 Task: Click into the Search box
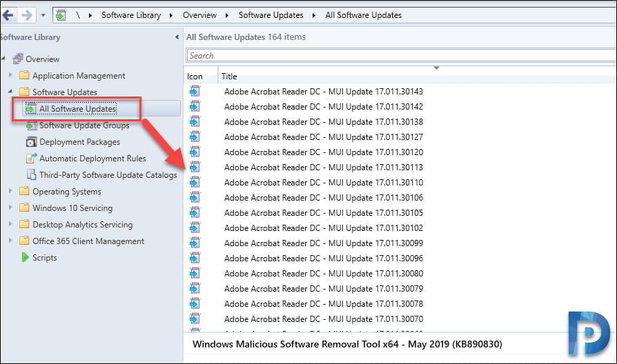tap(401, 55)
